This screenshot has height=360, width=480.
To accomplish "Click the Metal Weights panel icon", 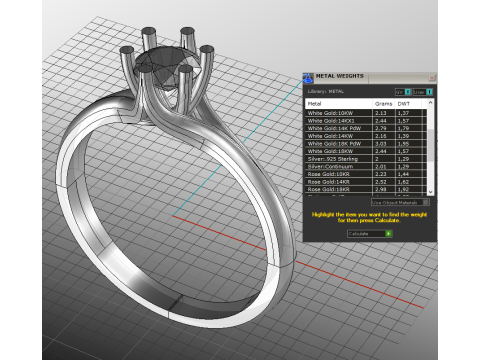I will (308, 78).
